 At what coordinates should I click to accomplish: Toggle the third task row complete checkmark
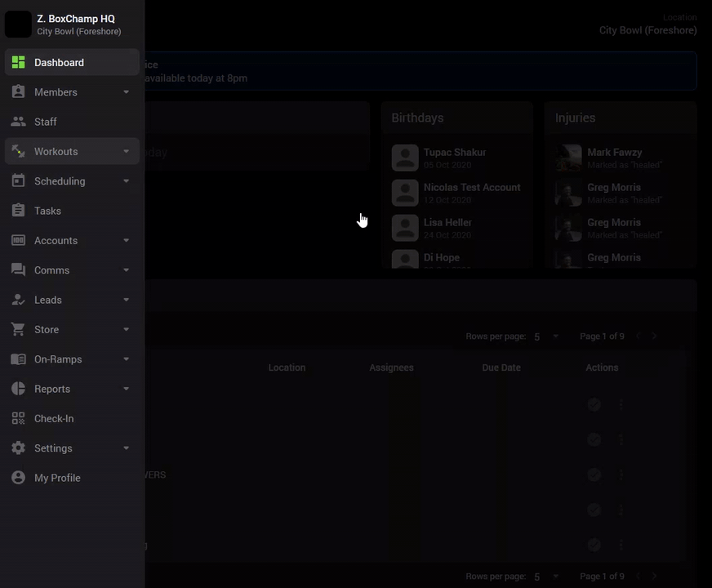(594, 474)
